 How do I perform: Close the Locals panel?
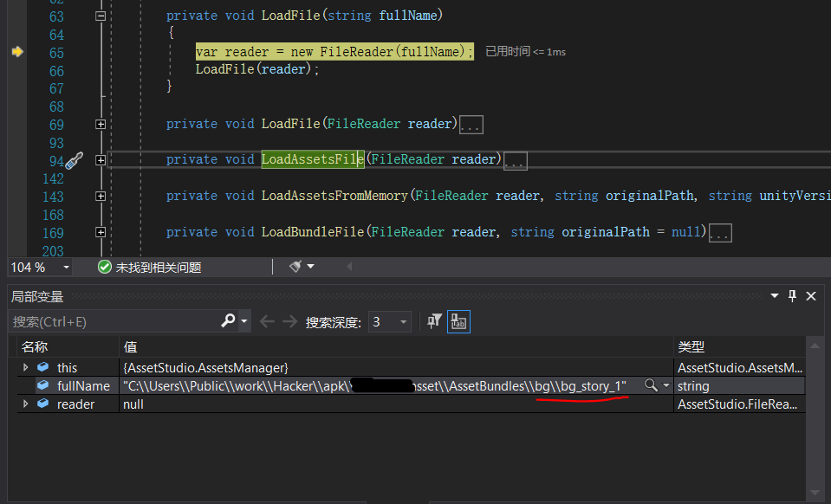[x=811, y=296]
